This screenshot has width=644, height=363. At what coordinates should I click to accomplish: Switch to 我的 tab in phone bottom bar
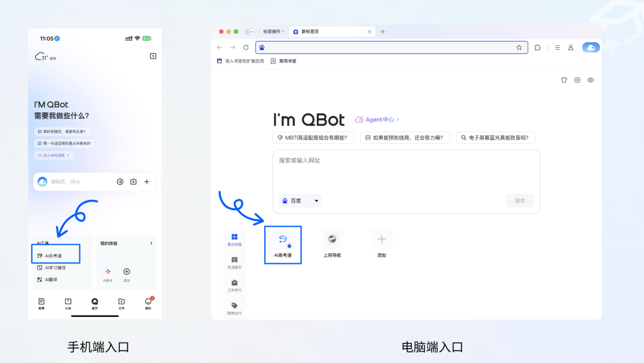click(x=148, y=304)
